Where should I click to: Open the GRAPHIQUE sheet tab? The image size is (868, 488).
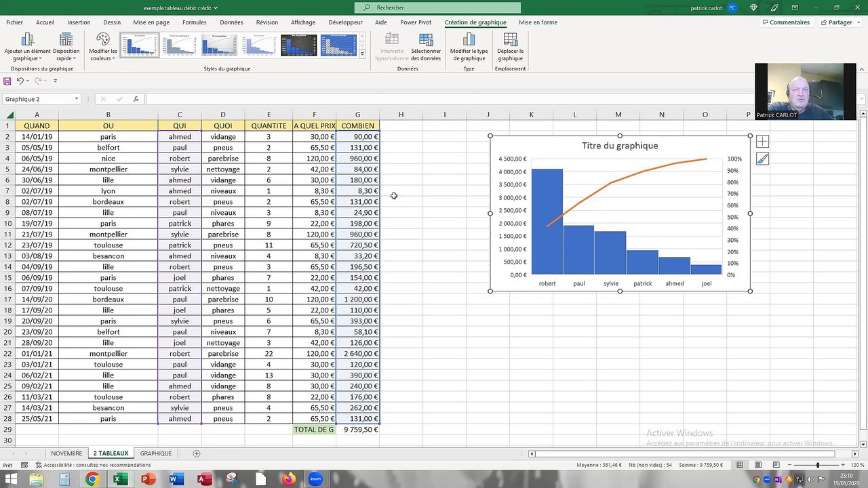156,453
